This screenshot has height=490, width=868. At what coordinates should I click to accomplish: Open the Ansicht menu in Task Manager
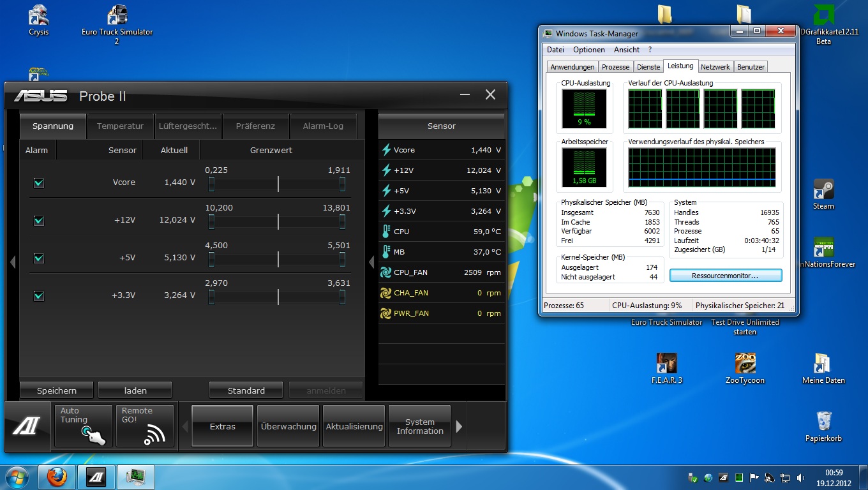point(626,49)
